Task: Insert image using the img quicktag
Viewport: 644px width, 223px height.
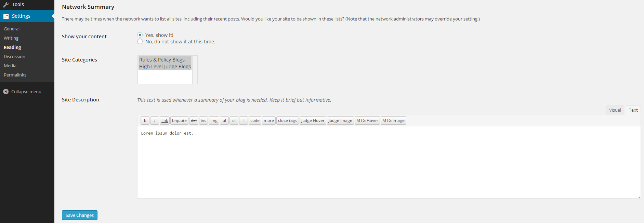Action: point(214,121)
